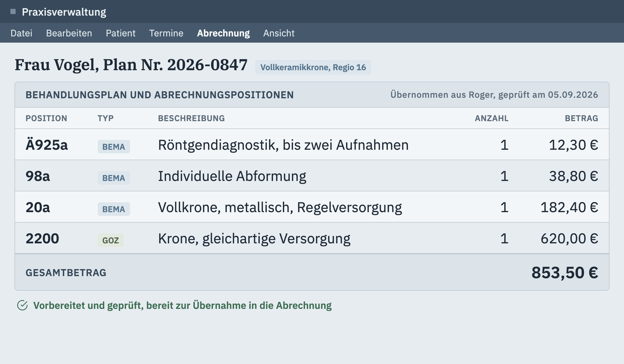Click the BEMA badge in row Ä925a
This screenshot has height=364, width=624.
click(114, 147)
